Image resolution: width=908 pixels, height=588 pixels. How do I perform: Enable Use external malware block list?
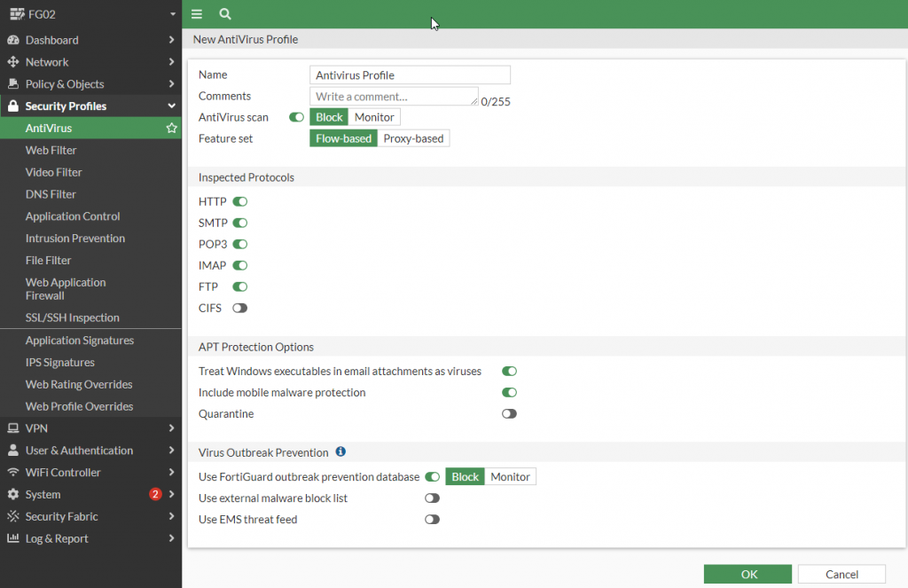tap(432, 498)
